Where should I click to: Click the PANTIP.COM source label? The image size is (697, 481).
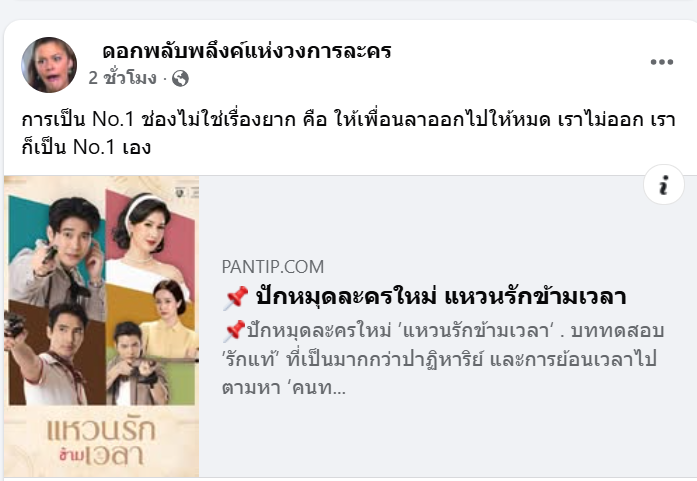pyautogui.click(x=272, y=267)
